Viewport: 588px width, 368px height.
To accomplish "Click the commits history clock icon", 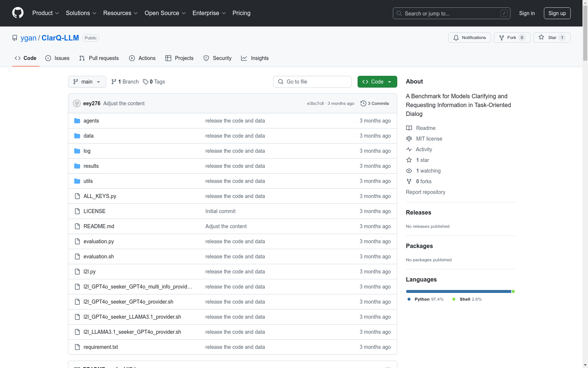I will click(x=363, y=103).
